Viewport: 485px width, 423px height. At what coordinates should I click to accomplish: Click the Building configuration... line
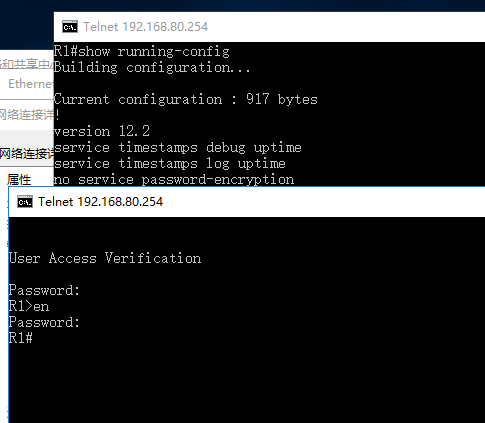(x=152, y=67)
